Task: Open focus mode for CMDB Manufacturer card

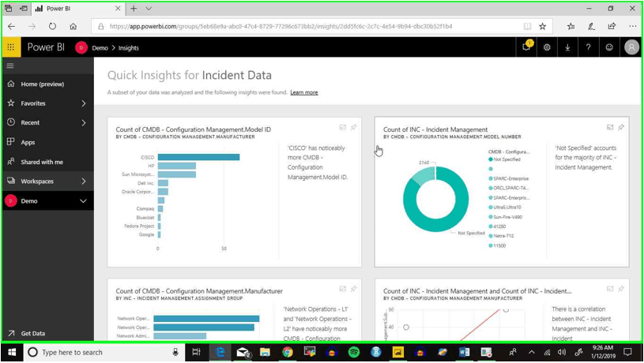Action: coord(342,289)
